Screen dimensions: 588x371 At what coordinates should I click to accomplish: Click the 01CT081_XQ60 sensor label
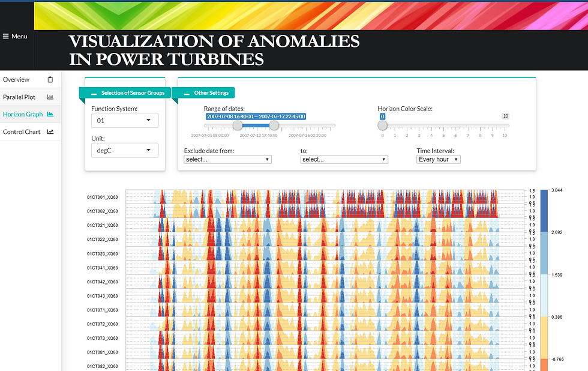point(103,352)
